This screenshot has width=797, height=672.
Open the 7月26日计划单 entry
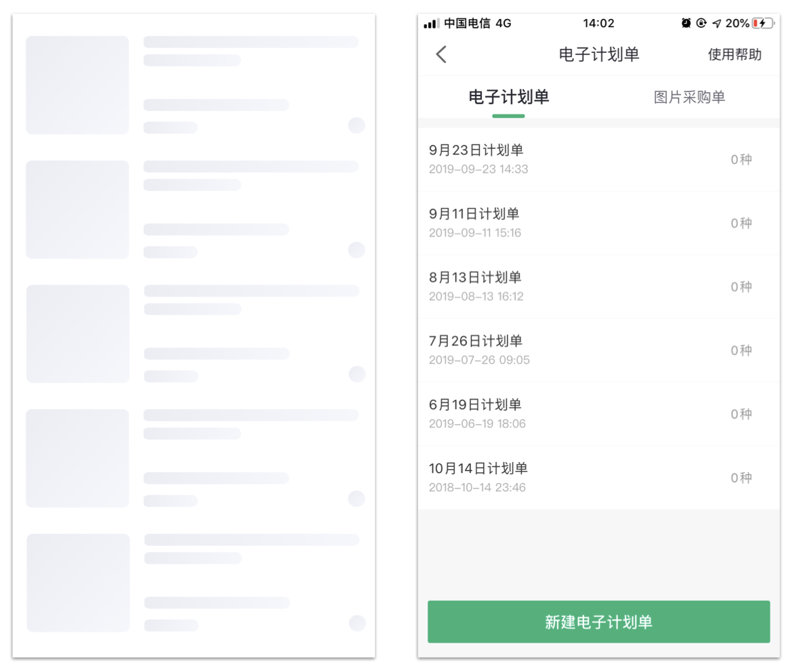pos(599,350)
